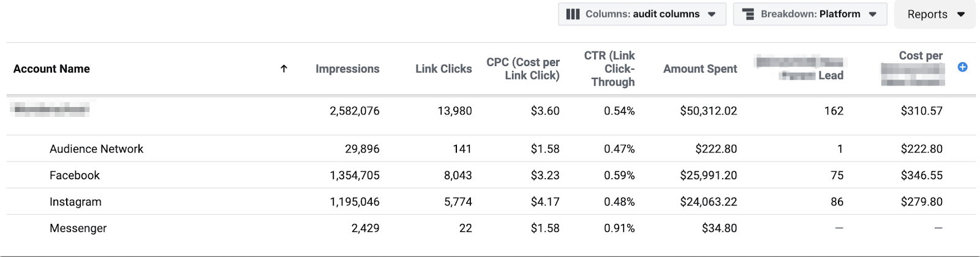Click the CPC (Cost per Link Click) header
This screenshot has width=980, height=257.
pyautogui.click(x=523, y=69)
